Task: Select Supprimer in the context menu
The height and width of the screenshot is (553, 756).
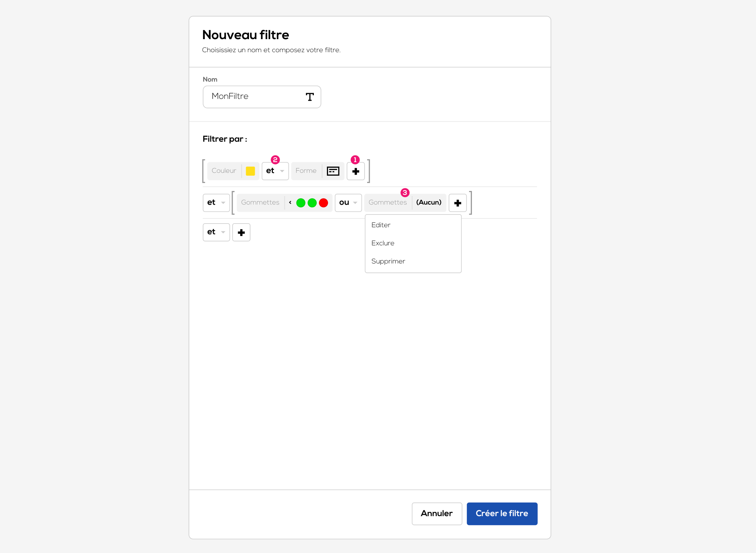Action: pos(388,261)
